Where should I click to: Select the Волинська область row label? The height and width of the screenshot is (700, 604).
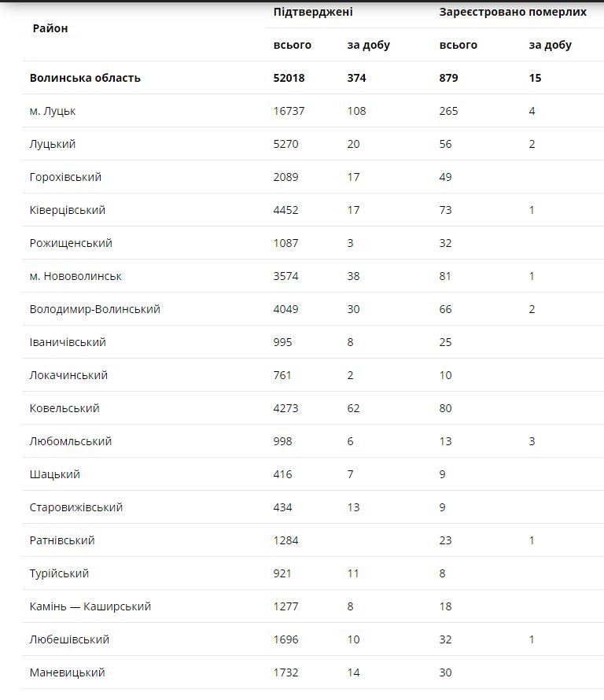click(85, 78)
